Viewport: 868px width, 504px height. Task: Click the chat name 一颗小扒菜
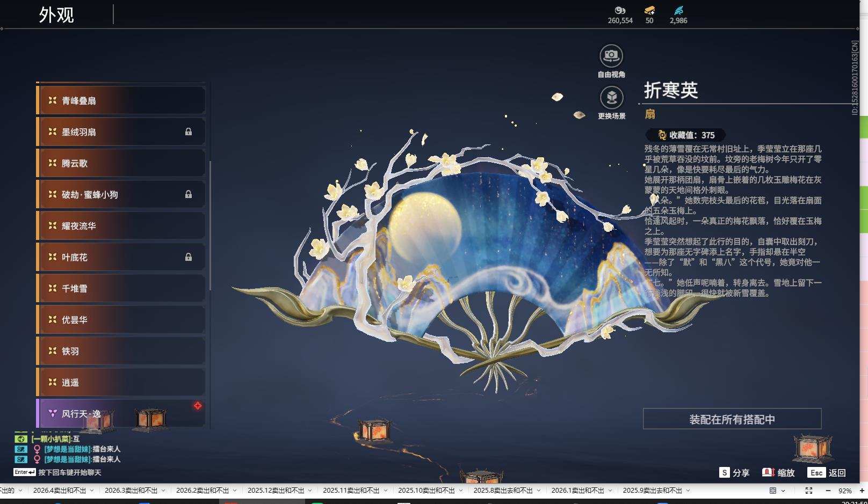pos(52,439)
